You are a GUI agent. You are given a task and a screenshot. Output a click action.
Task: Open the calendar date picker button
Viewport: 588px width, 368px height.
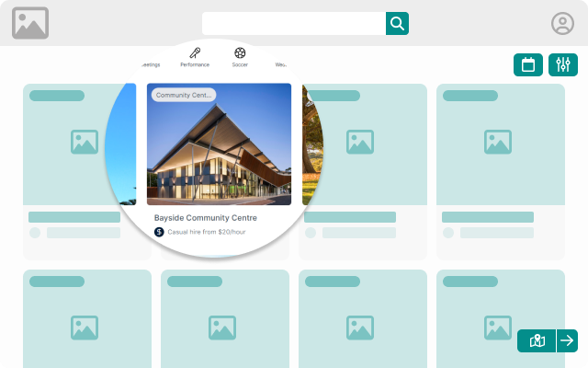pos(528,64)
